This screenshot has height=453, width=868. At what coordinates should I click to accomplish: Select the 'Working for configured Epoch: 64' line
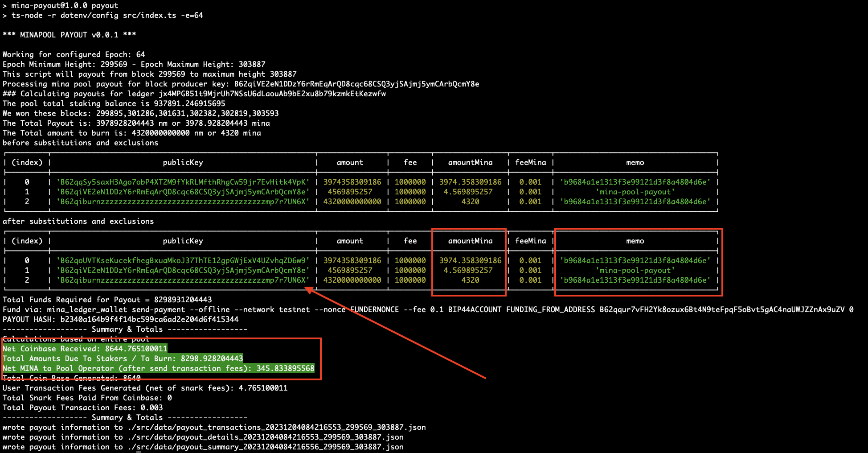(74, 54)
